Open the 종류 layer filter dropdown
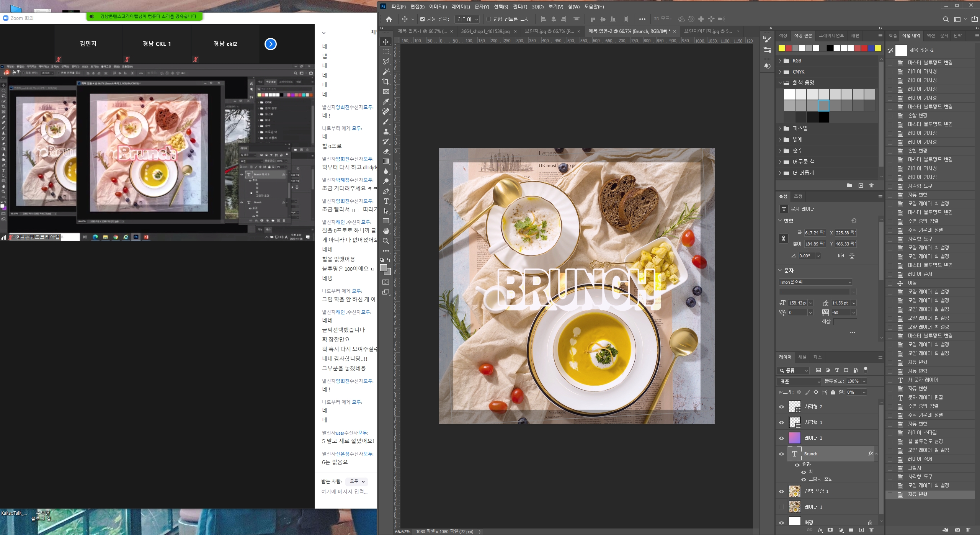 tap(794, 370)
